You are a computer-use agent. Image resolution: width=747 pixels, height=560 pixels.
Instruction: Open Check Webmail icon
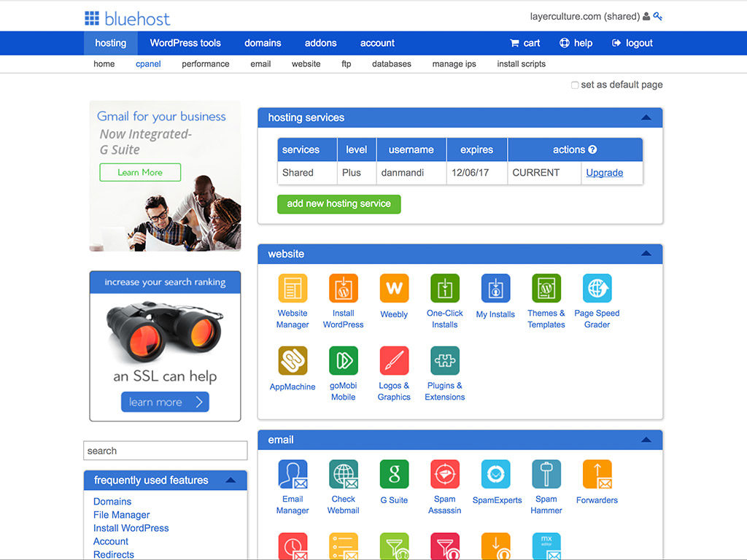point(343,474)
